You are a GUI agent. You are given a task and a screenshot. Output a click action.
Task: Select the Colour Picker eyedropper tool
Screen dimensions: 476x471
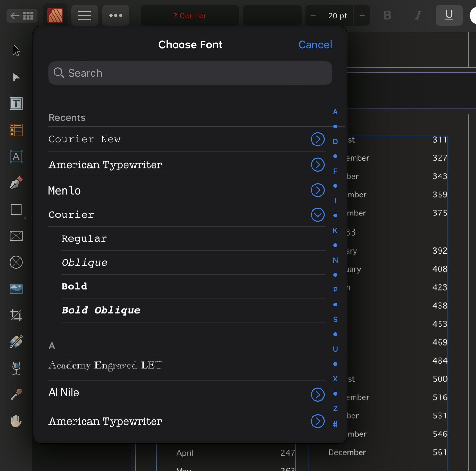[x=16, y=395]
